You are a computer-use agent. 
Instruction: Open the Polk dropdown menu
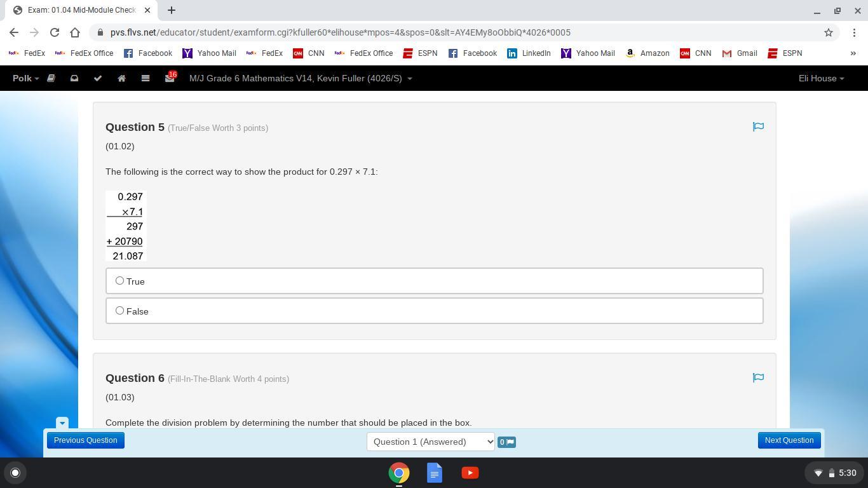pos(25,78)
